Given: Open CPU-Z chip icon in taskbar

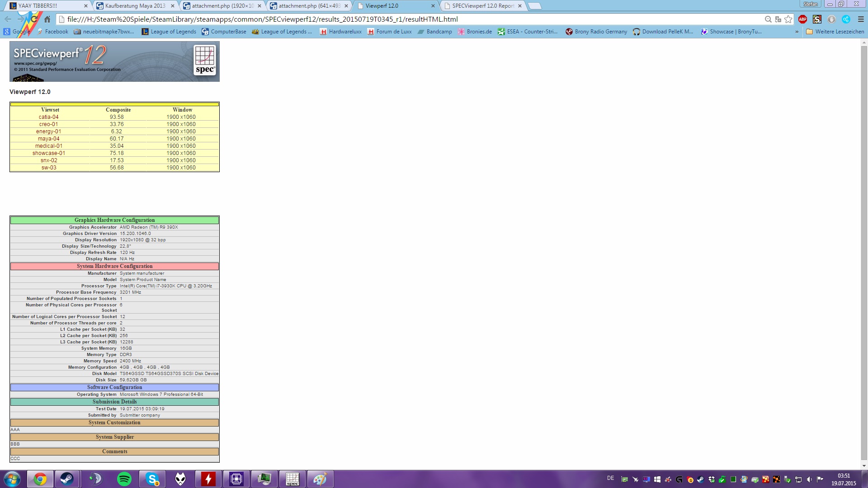Looking at the screenshot, I should (236, 479).
